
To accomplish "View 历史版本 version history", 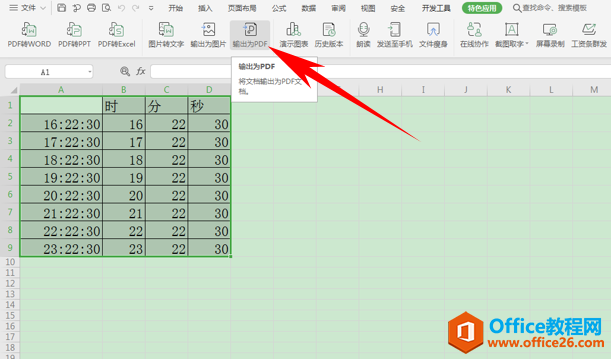I will (329, 35).
